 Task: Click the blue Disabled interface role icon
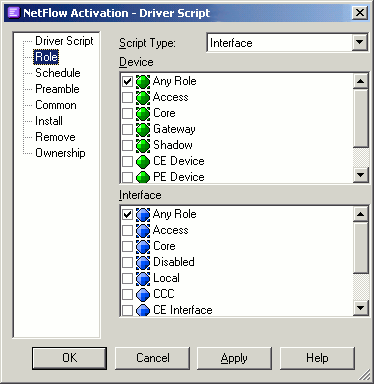click(x=143, y=262)
